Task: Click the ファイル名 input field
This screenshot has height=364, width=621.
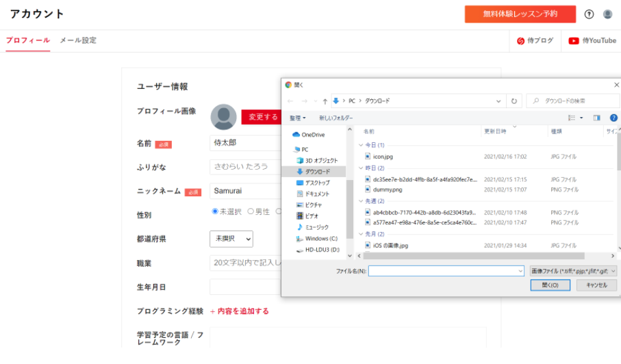Action: pyautogui.click(x=445, y=271)
